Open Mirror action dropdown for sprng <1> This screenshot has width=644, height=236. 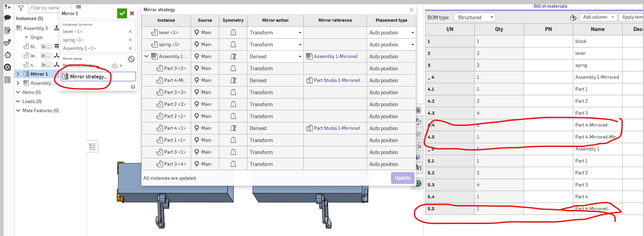tap(300, 45)
